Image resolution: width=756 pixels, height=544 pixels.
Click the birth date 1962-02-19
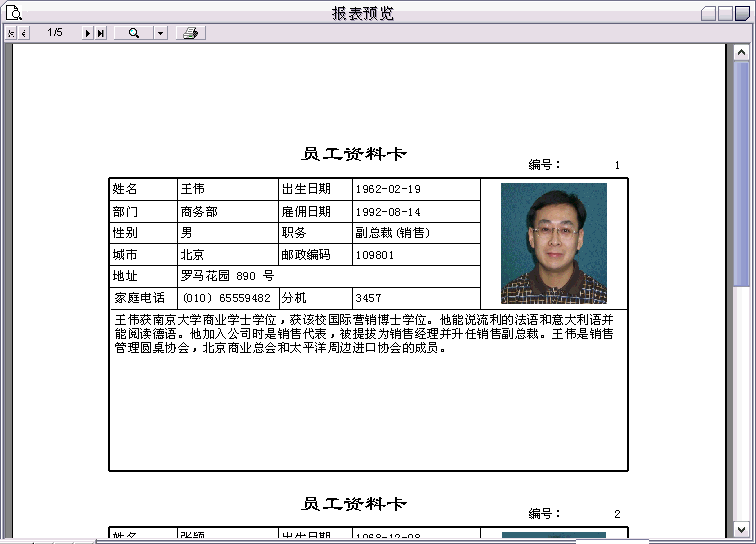click(x=388, y=189)
